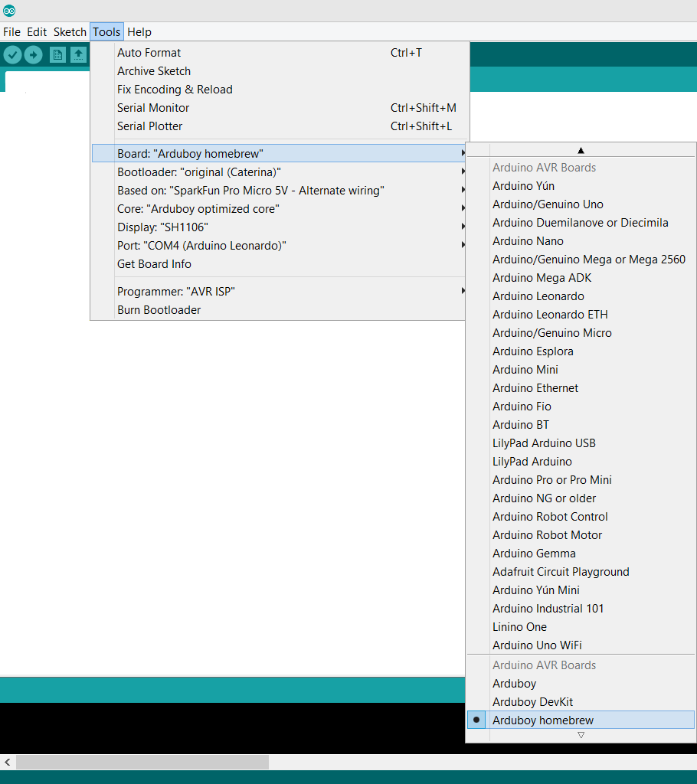The height and width of the screenshot is (784, 697).
Task: Click the horizontal scrollbar thumb
Action: point(142,762)
